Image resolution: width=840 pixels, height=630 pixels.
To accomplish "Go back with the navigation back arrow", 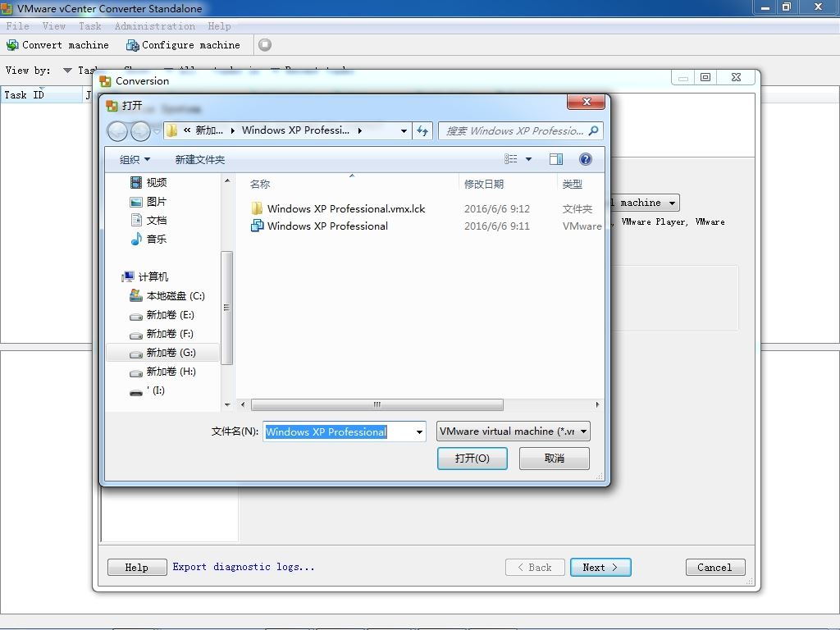I will coord(117,130).
